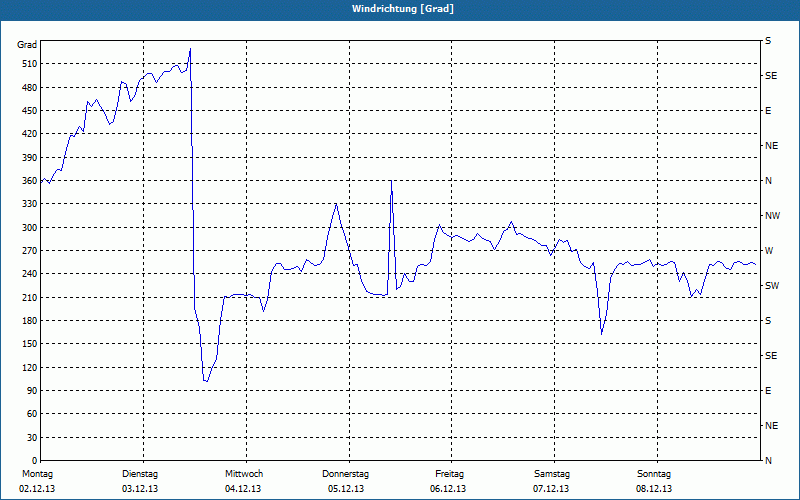Click the Sonntag day label
800x500 pixels.
(654, 474)
